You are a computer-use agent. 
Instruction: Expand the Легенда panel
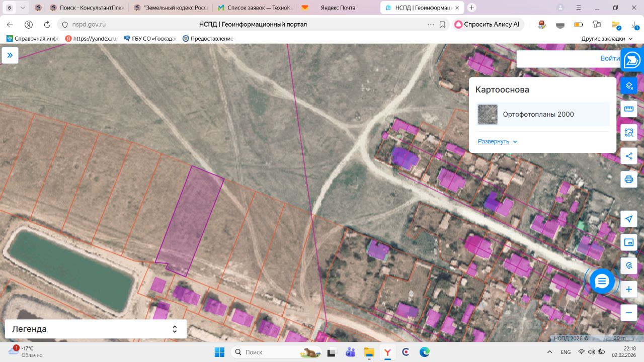click(96, 329)
